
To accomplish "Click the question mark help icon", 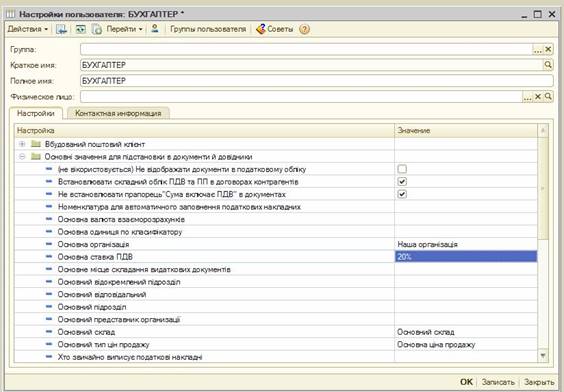I will coord(304,29).
